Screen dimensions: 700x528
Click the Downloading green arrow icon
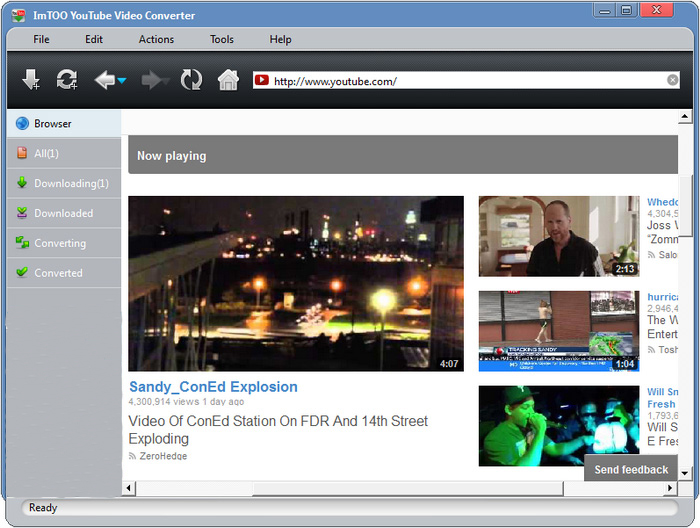22,182
